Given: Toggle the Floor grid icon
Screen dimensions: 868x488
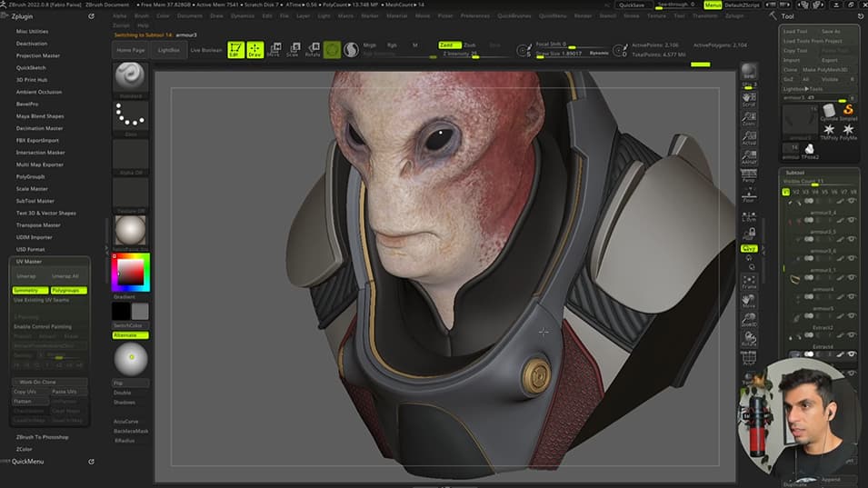Looking at the screenshot, I should coord(749,195).
